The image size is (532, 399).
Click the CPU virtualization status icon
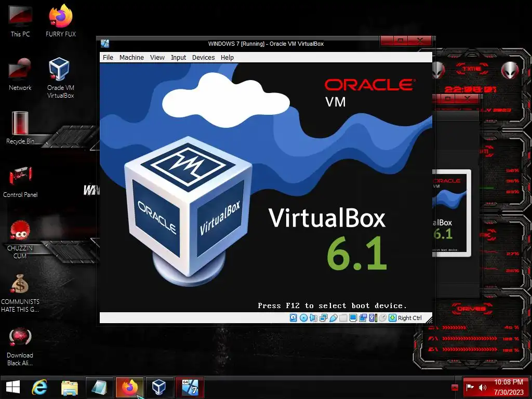[x=373, y=318]
